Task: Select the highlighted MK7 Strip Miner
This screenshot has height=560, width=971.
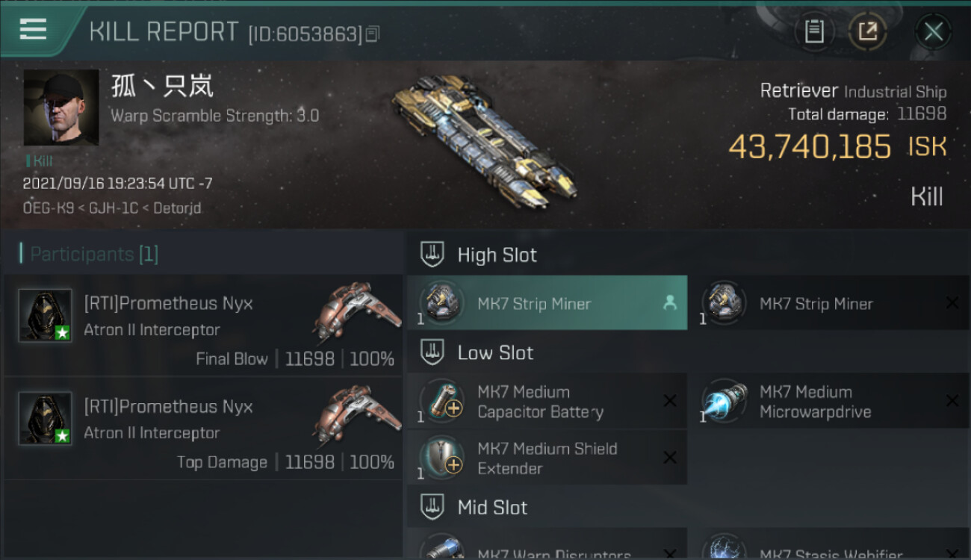Action: [x=547, y=303]
